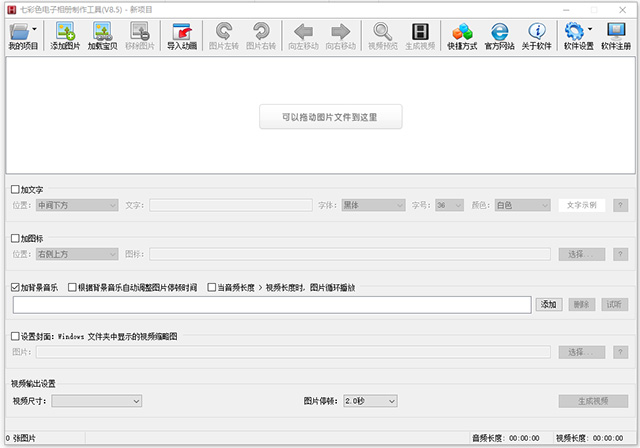Click help ? button in 加图标 row
Viewport: 640px width, 448px height.
(x=620, y=254)
